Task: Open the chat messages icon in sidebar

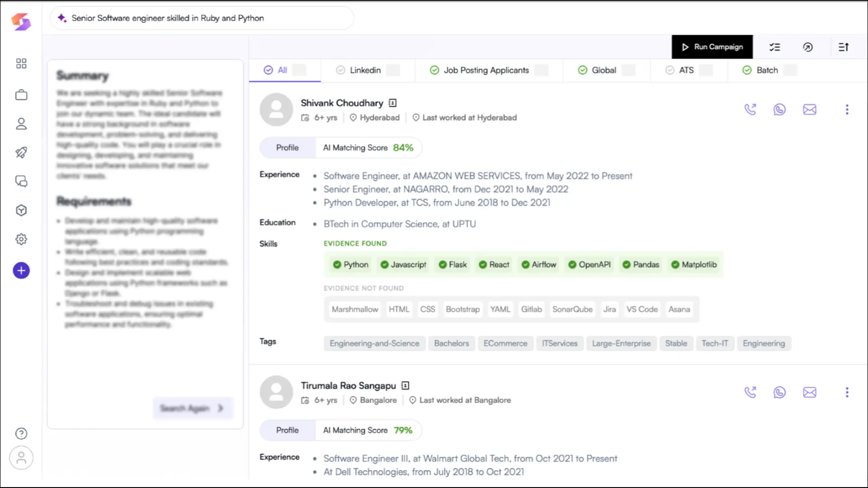Action: (x=21, y=181)
